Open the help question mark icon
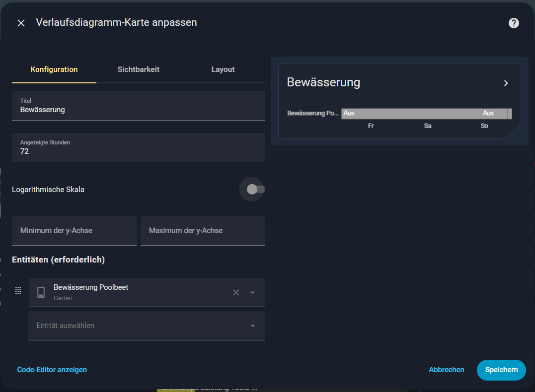This screenshot has width=535, height=392. click(514, 23)
